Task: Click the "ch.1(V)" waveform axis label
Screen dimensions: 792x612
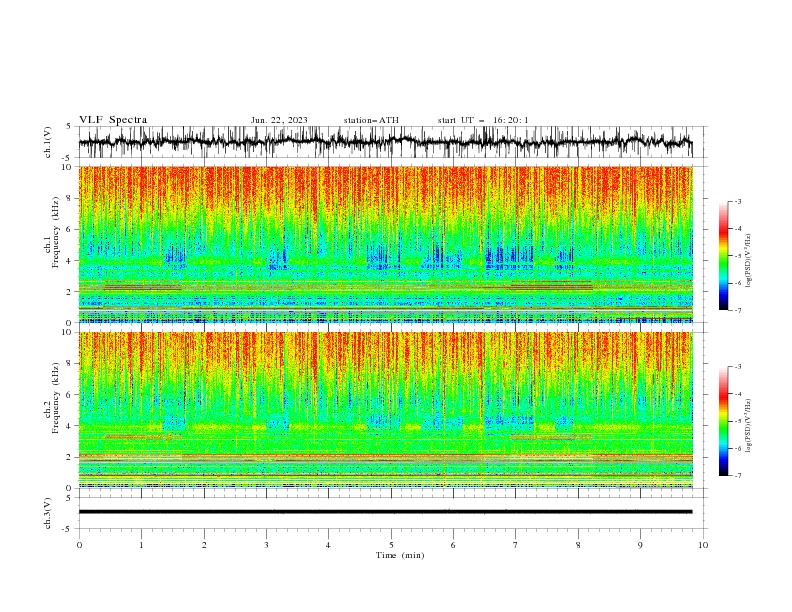Action: tap(48, 142)
